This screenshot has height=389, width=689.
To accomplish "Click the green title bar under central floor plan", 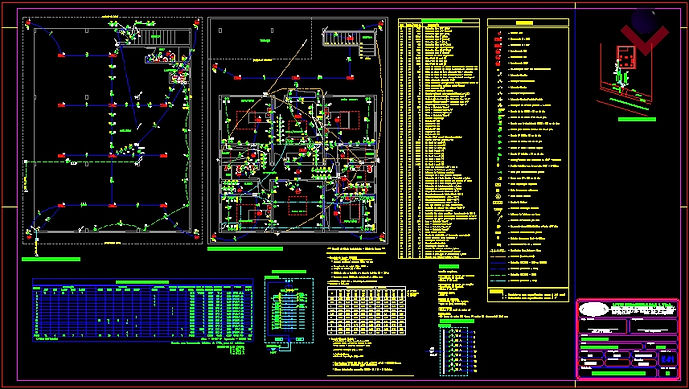I will pyautogui.click(x=245, y=249).
